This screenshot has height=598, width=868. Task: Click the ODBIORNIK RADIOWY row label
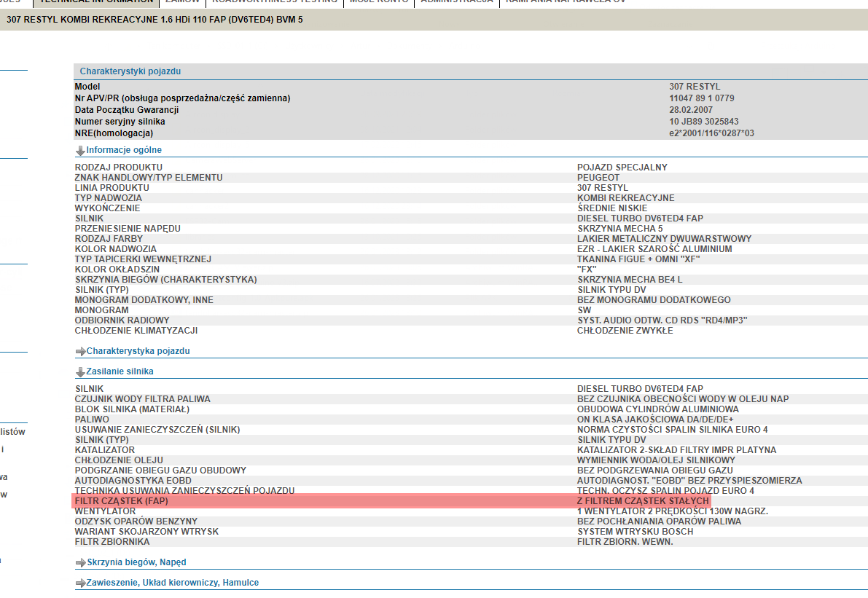(122, 320)
